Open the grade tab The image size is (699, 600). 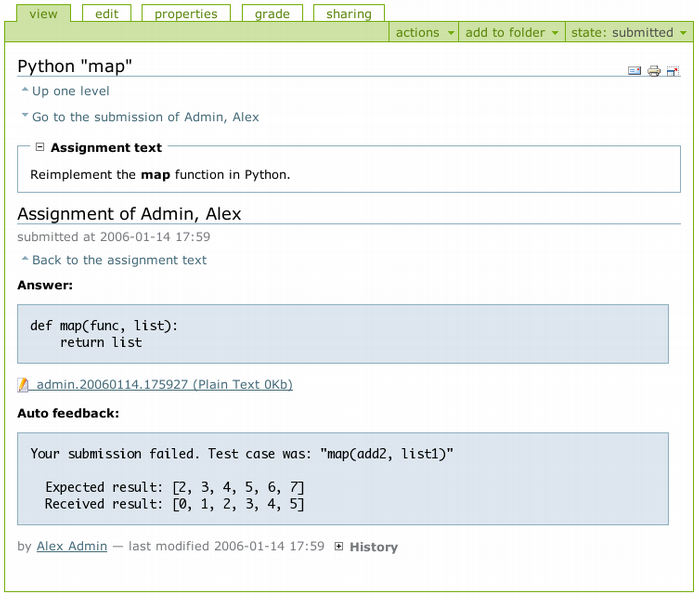coord(272,14)
